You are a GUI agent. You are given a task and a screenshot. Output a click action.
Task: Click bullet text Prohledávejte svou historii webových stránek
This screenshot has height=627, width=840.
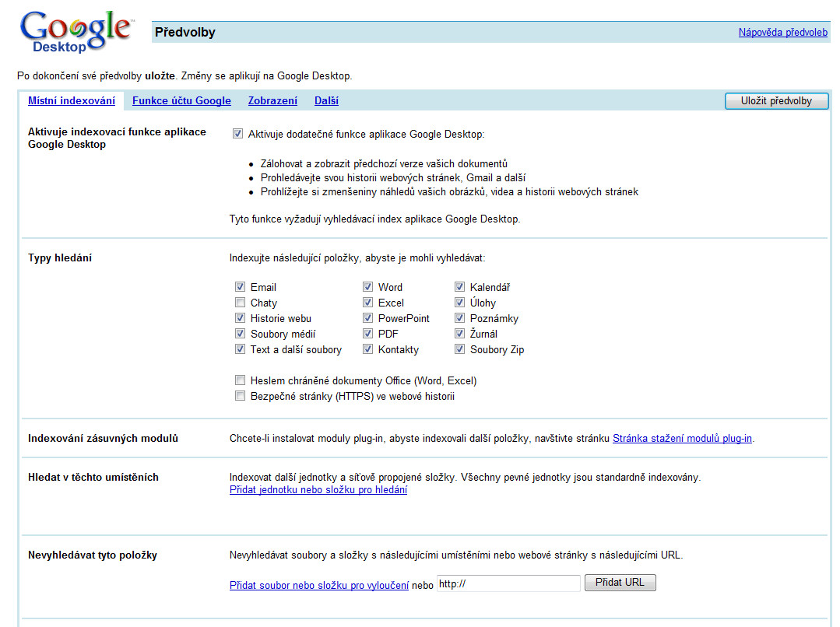[x=392, y=177]
